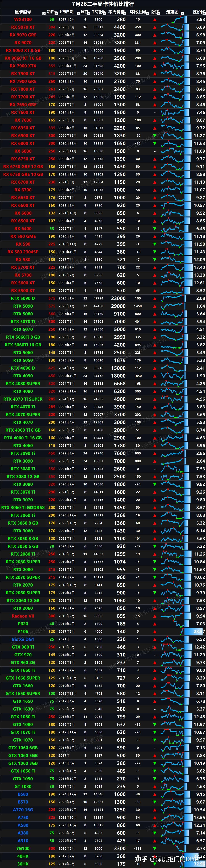This screenshot has width=206, height=868.
Task: Click the green down arrow in RTX 3050 6 GB row
Action: coord(155,546)
